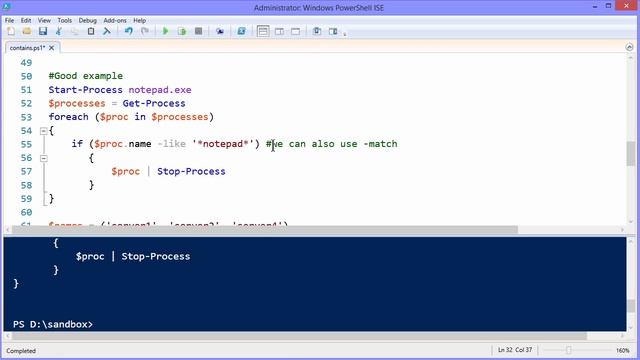Undo the last edit
The image size is (640, 360).
(x=129, y=31)
